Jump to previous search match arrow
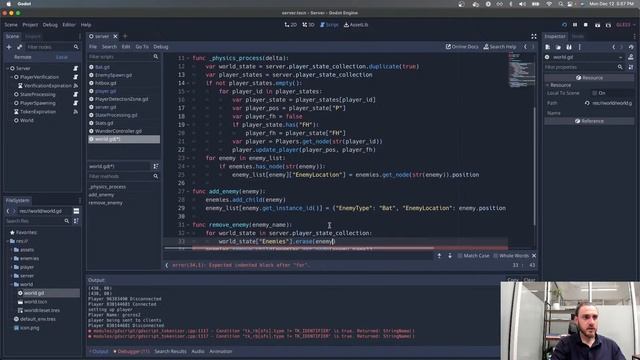This screenshot has width=640, height=360. point(439,256)
